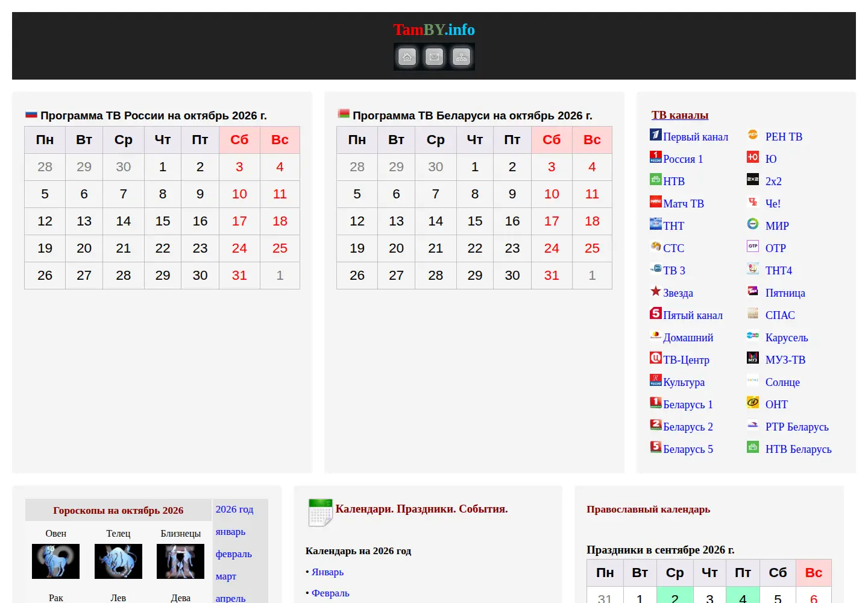Open the январь horoscope link
The height and width of the screenshot is (603, 868).
pos(230,532)
